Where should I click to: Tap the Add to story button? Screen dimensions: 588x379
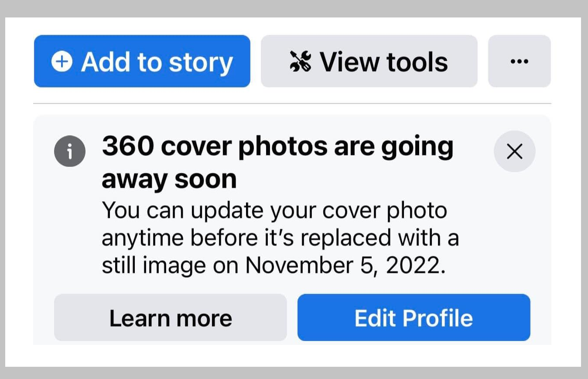(142, 61)
